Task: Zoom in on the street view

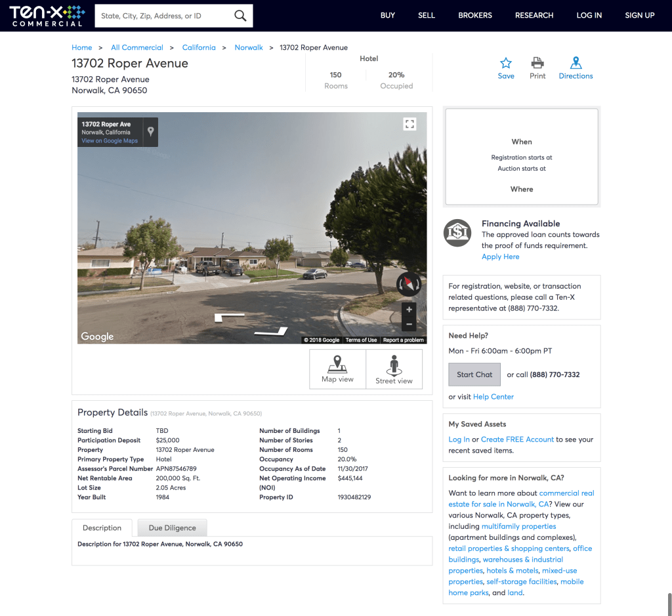Action: pos(409,310)
